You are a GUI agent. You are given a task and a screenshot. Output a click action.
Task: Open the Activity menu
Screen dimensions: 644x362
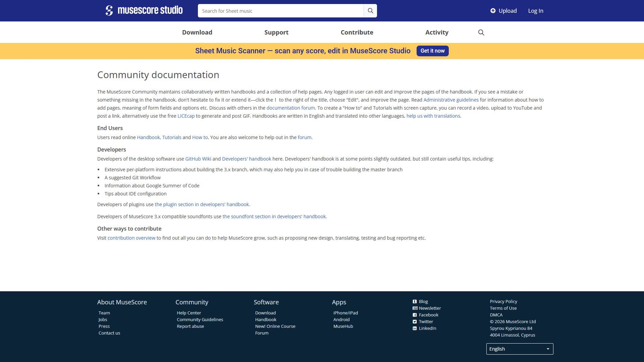pyautogui.click(x=437, y=33)
